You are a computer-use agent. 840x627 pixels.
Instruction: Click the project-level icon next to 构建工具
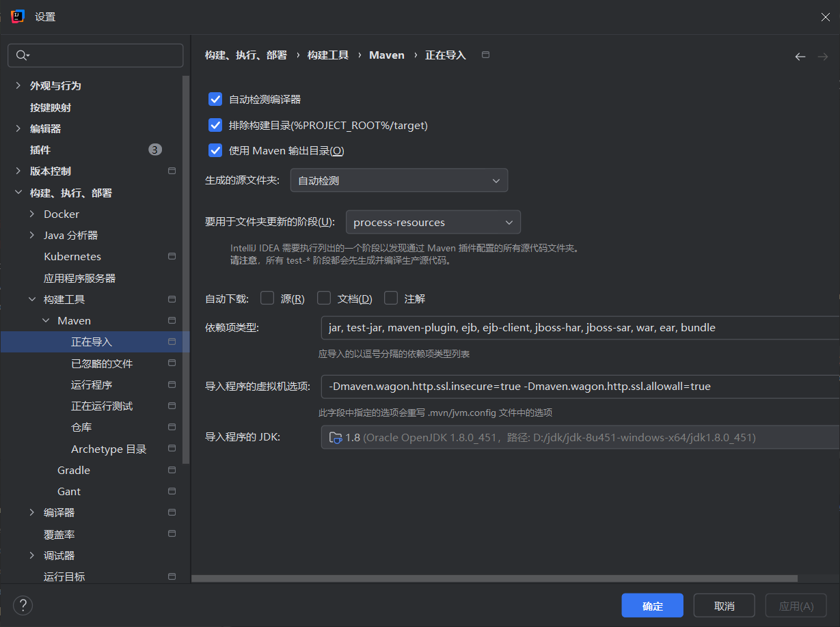tap(172, 299)
